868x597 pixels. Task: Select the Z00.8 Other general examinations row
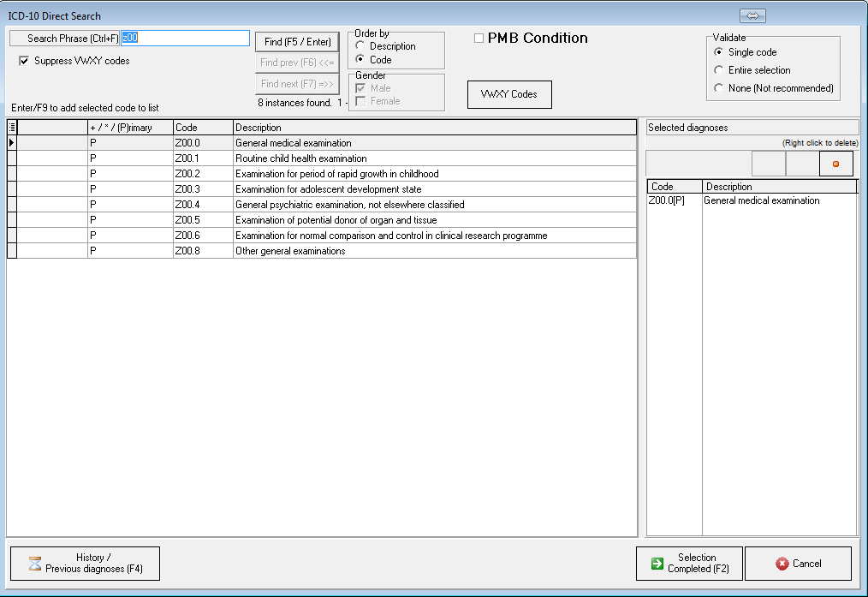(x=290, y=251)
